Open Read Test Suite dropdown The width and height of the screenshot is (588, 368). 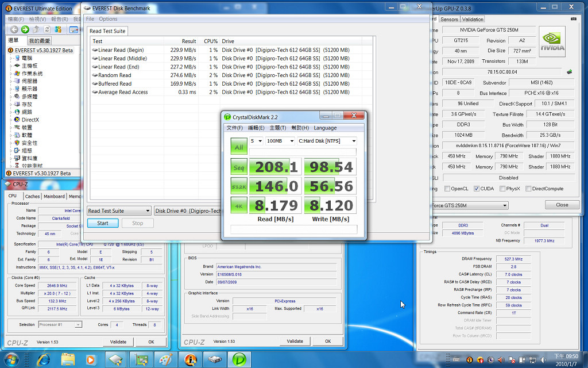[119, 210]
